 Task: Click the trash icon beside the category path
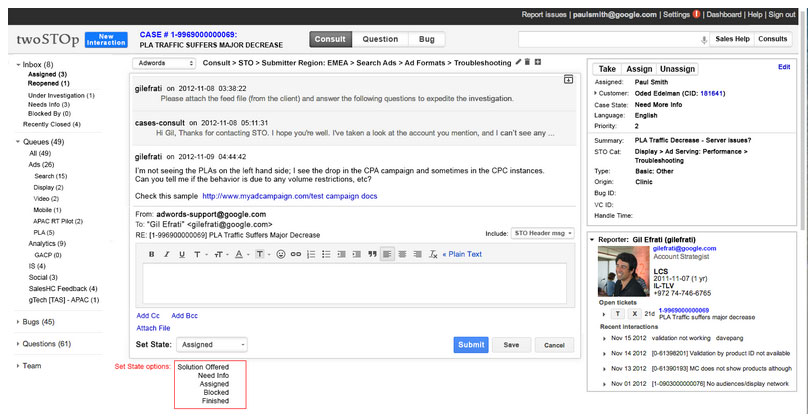[x=527, y=62]
